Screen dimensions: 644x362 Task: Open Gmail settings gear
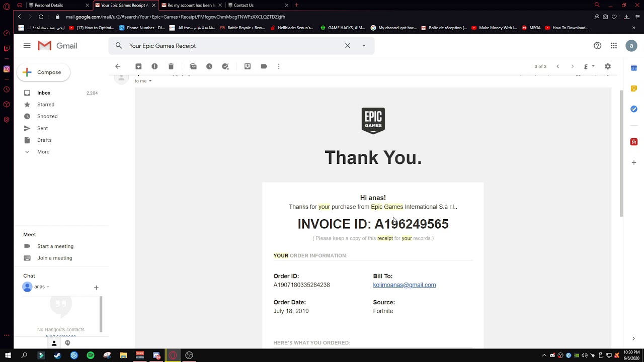608,66
